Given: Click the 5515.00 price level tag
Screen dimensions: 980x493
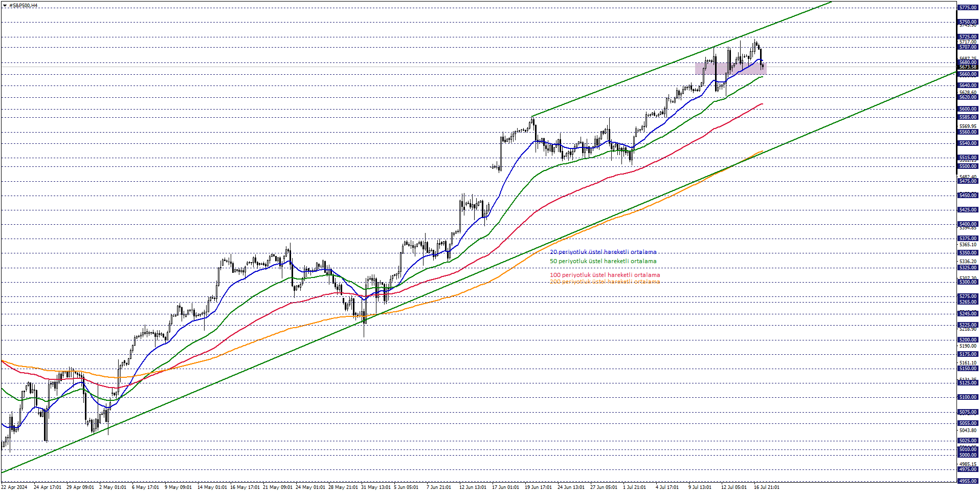Looking at the screenshot, I should (968, 158).
